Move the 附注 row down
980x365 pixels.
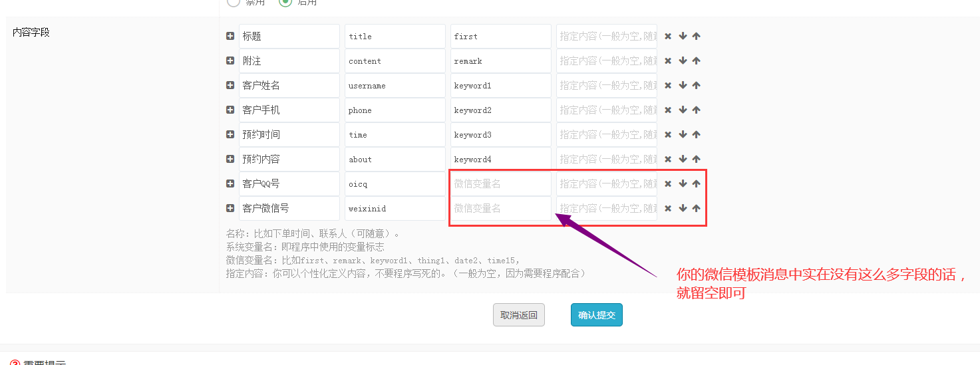click(683, 61)
